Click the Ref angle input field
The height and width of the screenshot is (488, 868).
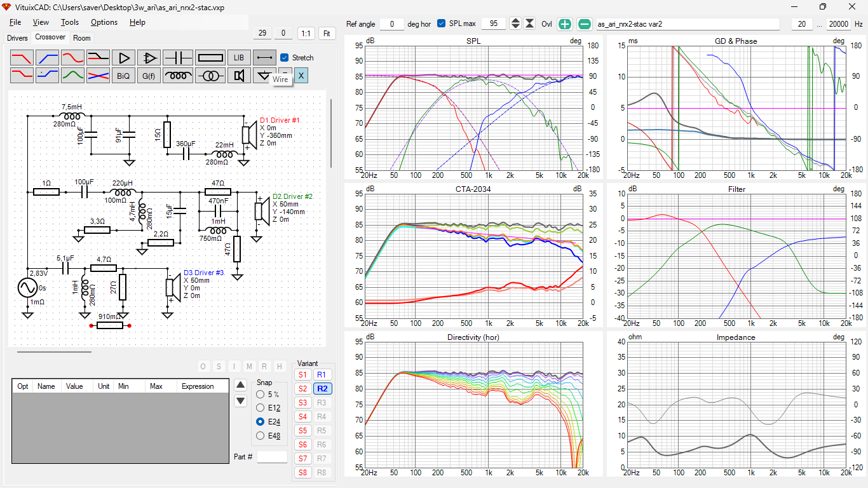coord(392,24)
